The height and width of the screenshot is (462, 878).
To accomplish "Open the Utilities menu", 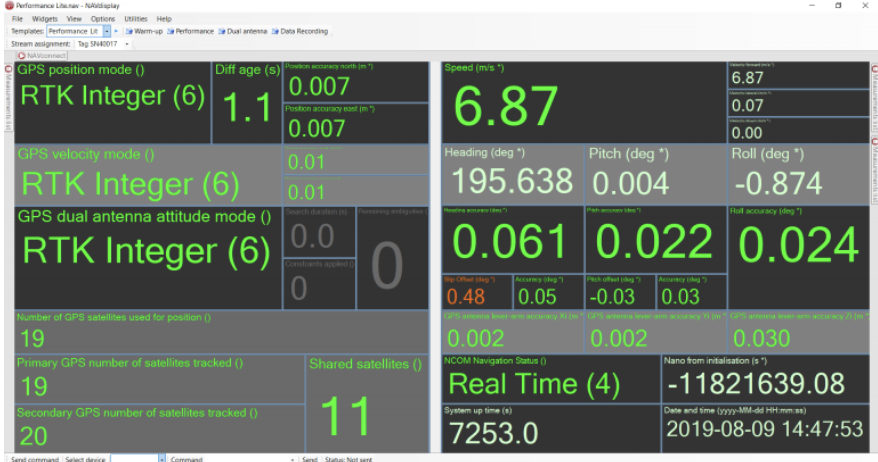I will pyautogui.click(x=135, y=18).
